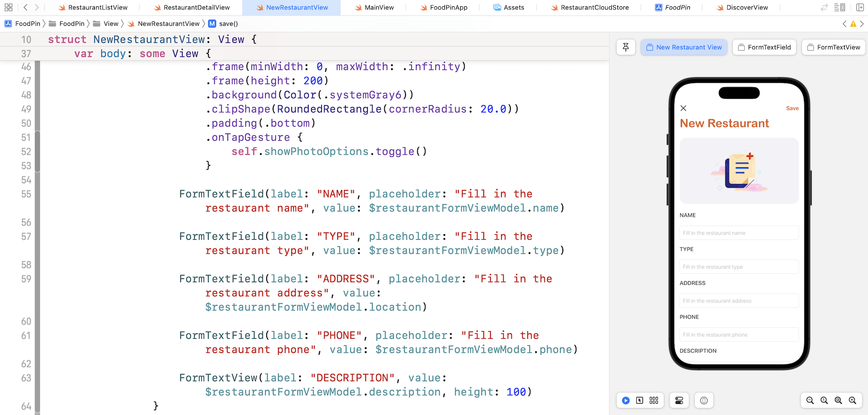Show preview device variants grid
868x415 pixels.
[654, 401]
